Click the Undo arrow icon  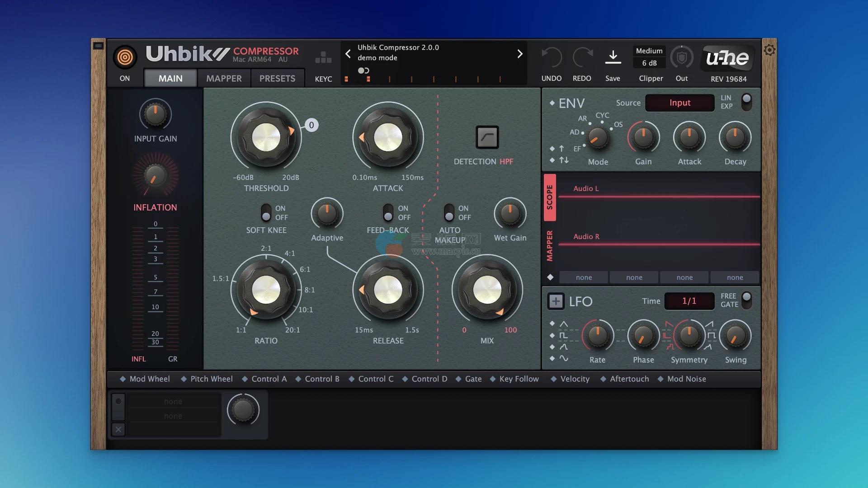coord(552,57)
